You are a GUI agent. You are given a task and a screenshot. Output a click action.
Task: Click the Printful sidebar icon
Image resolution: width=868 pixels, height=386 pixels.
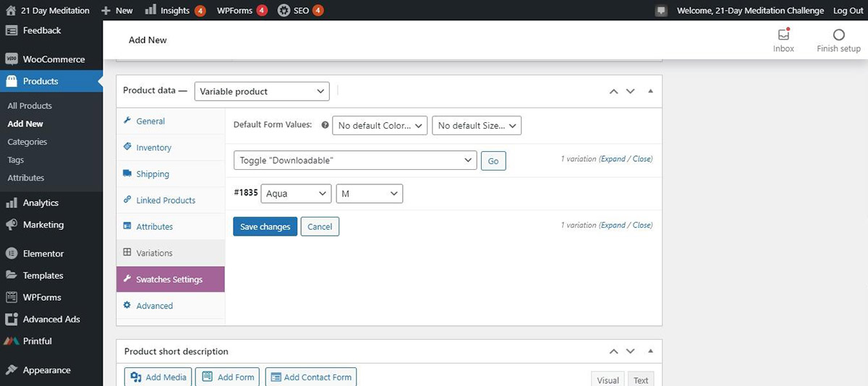click(11, 341)
